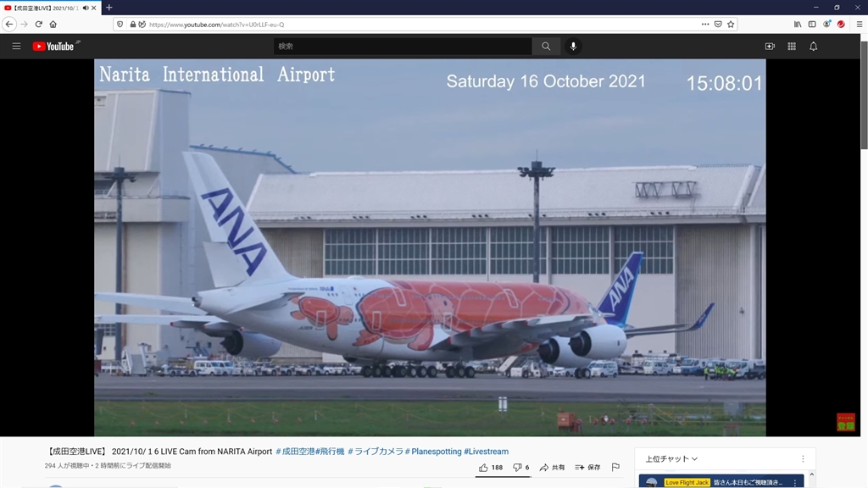Image resolution: width=868 pixels, height=488 pixels.
Task: Click the Love Flight Jack chat badge
Action: (x=687, y=482)
